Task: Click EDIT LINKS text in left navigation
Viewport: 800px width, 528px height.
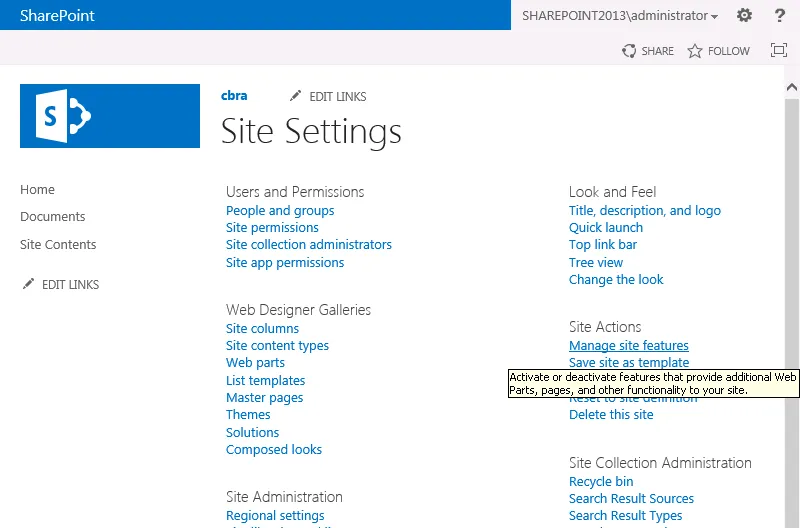Action: click(x=70, y=285)
